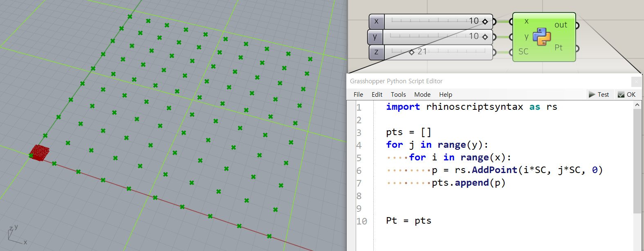Click 'pts = []' on line 3
The height and width of the screenshot is (251, 644).
(x=408, y=132)
